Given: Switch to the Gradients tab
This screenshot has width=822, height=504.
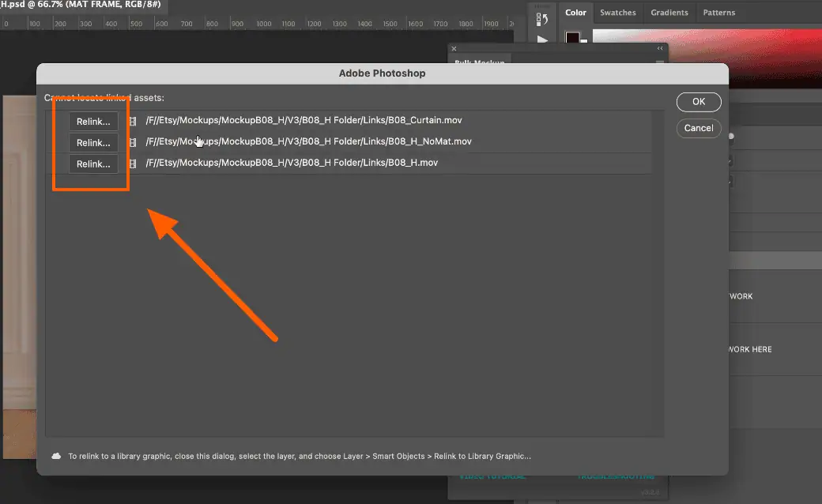Looking at the screenshot, I should 669,13.
